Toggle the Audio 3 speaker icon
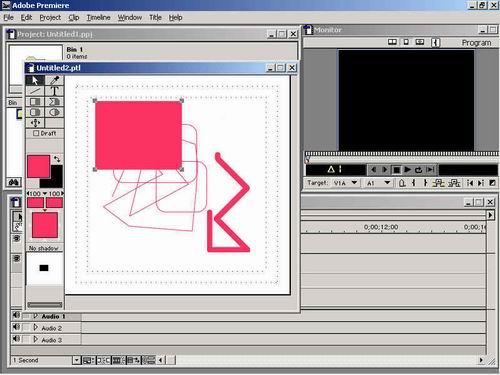The image size is (500, 375). pos(16,339)
